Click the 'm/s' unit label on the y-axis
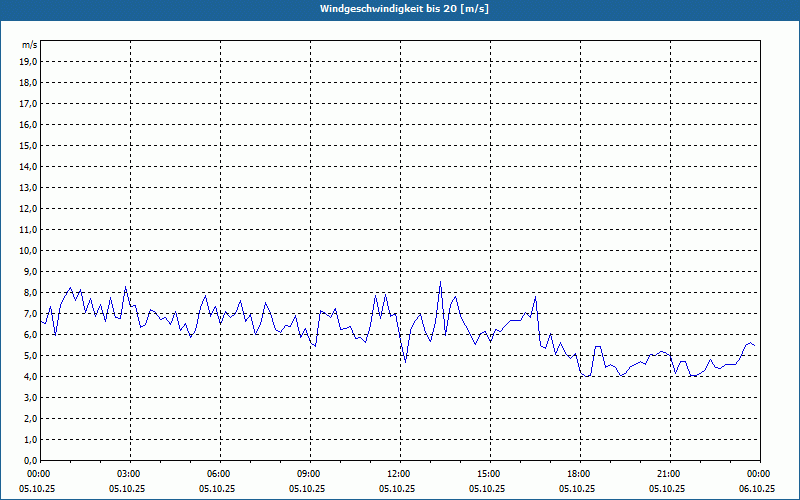Screen dimensions: 800x500 point(30,45)
